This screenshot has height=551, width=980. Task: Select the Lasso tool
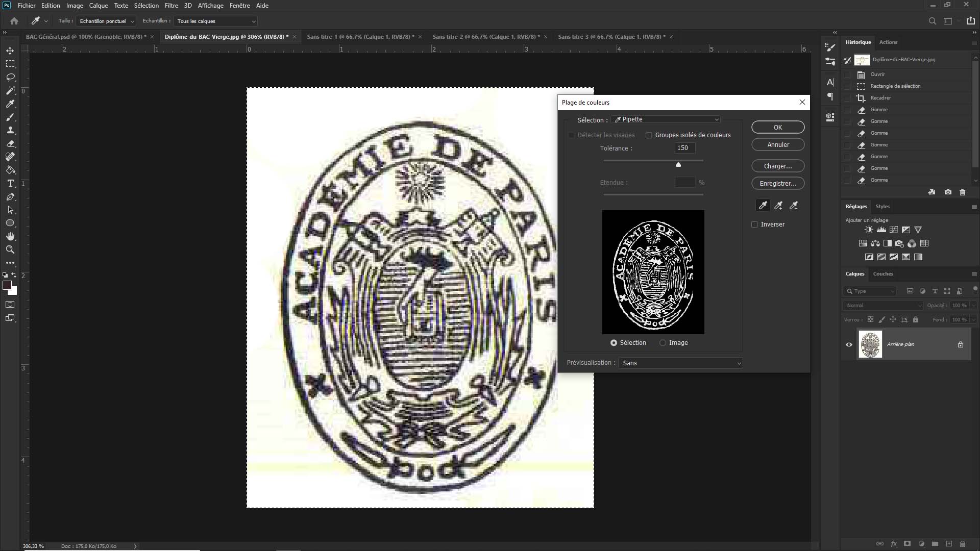[x=10, y=77]
